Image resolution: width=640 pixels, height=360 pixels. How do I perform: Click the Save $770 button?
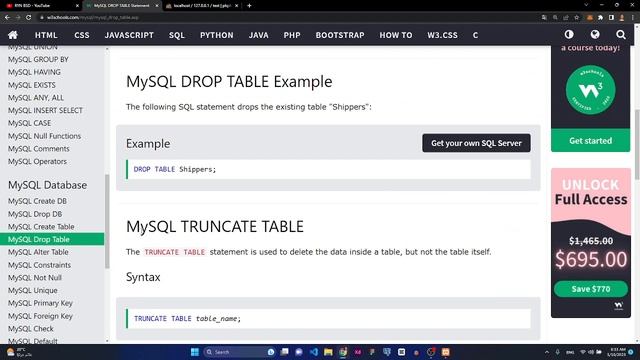click(591, 289)
